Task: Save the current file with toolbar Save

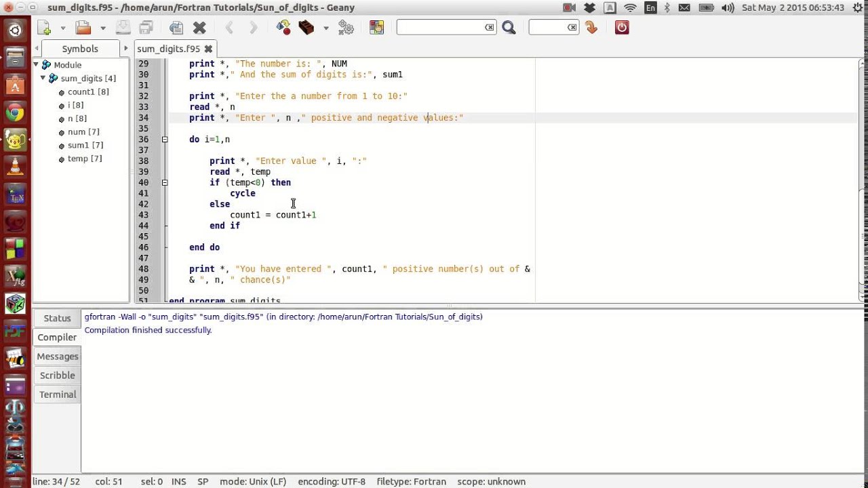Action: 123,28
